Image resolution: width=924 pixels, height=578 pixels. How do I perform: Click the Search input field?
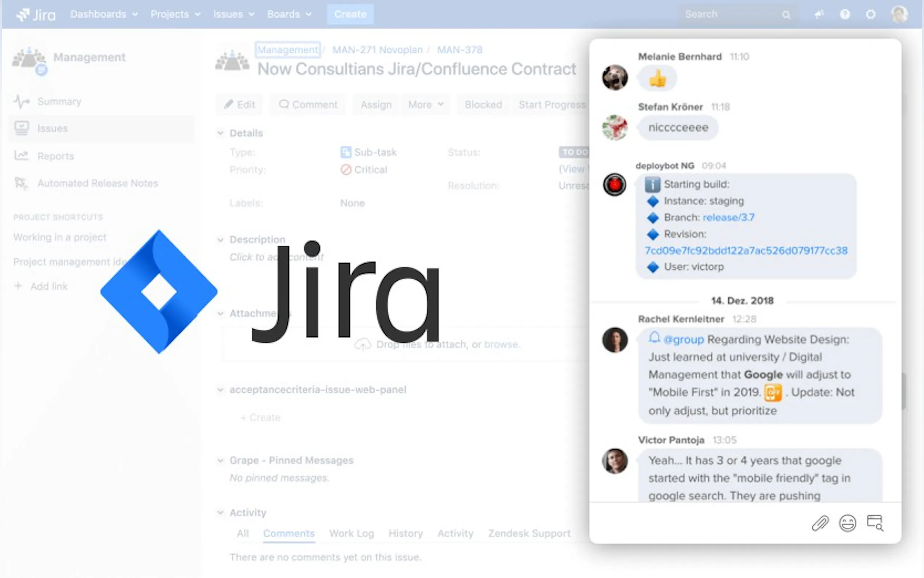point(730,15)
